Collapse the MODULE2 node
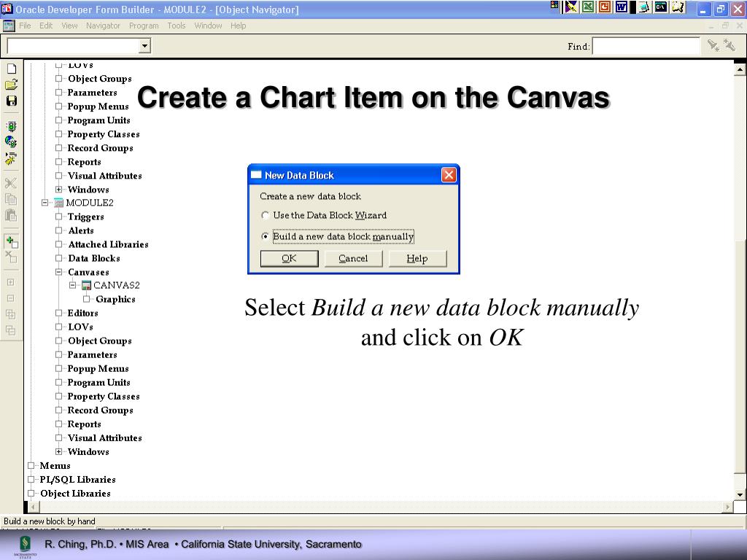This screenshot has width=747, height=560. pos(44,203)
